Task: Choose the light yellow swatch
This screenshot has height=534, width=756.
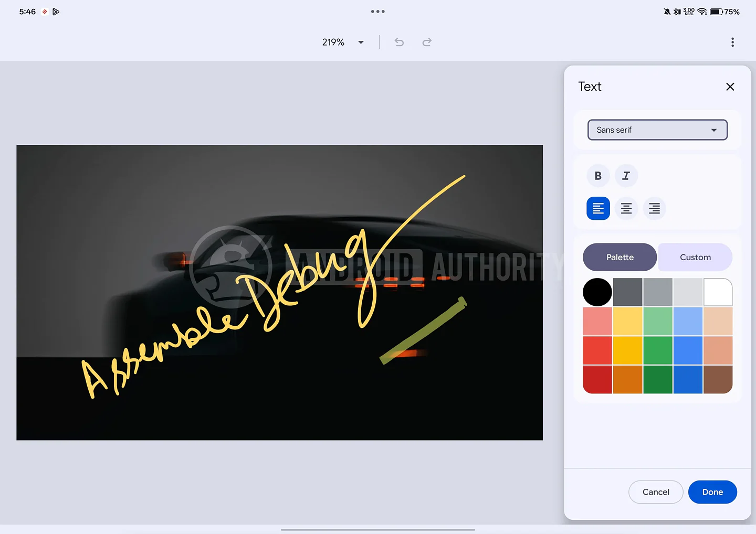Action: tap(627, 321)
